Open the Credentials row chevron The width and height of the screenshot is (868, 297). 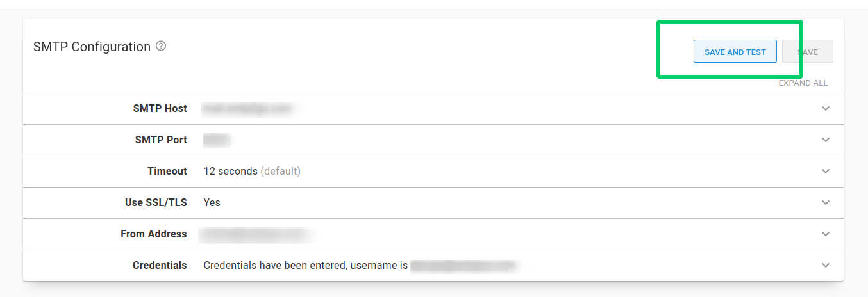coord(825,266)
